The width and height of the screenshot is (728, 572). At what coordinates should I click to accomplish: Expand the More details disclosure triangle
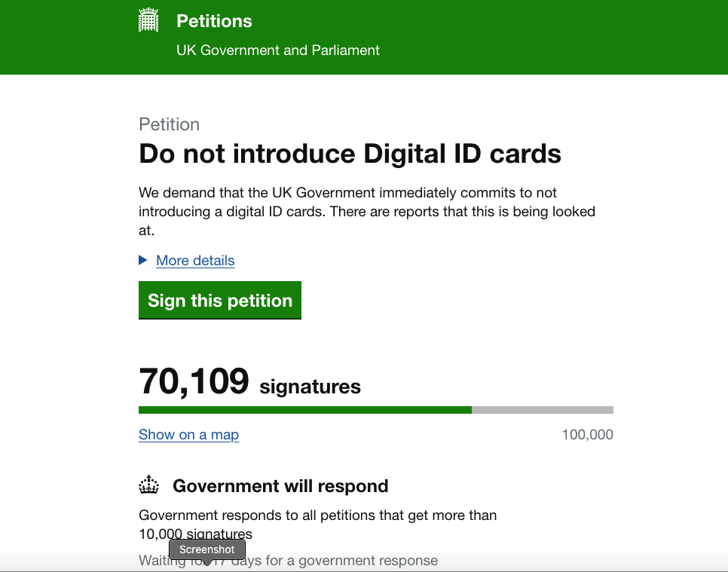(x=143, y=260)
